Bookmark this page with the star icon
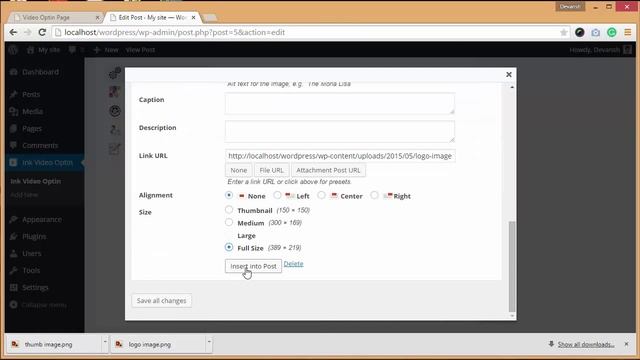Viewport: 640px width, 360px height. (x=564, y=32)
